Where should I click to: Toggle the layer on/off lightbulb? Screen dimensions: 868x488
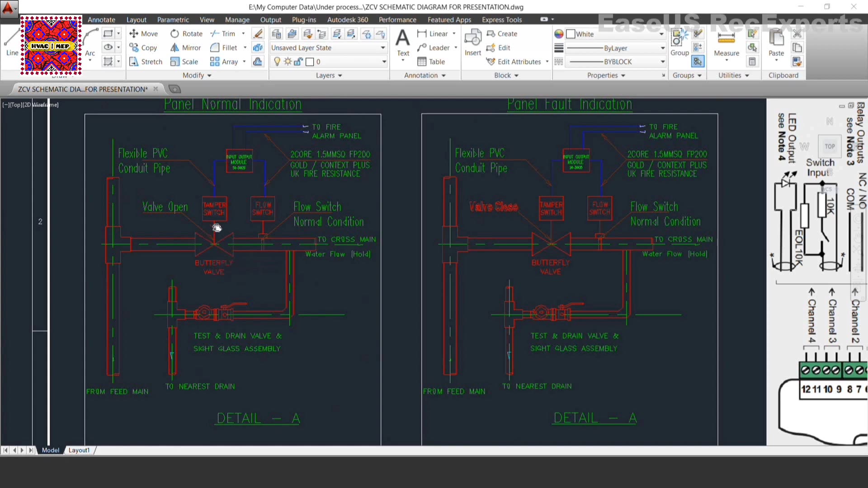pyautogui.click(x=277, y=61)
